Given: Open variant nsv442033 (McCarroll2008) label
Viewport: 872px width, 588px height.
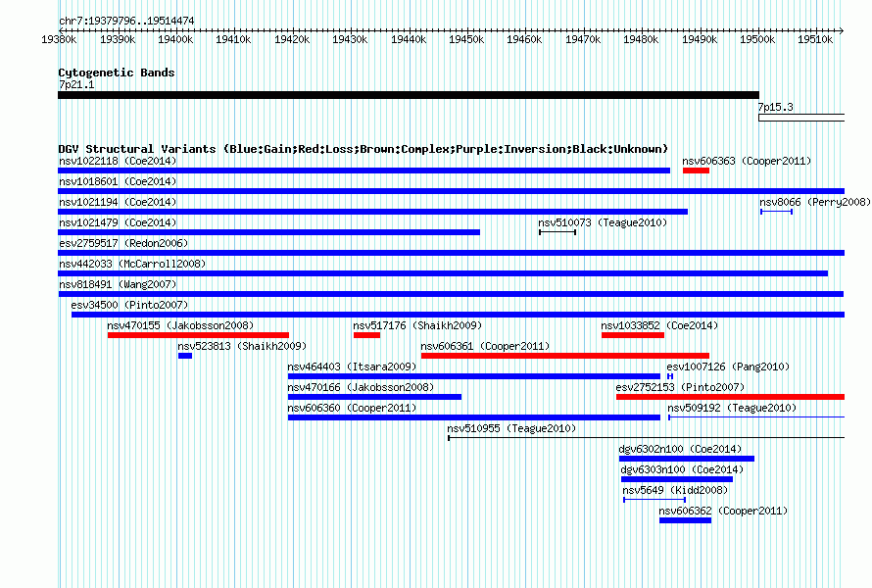Looking at the screenshot, I should [132, 264].
